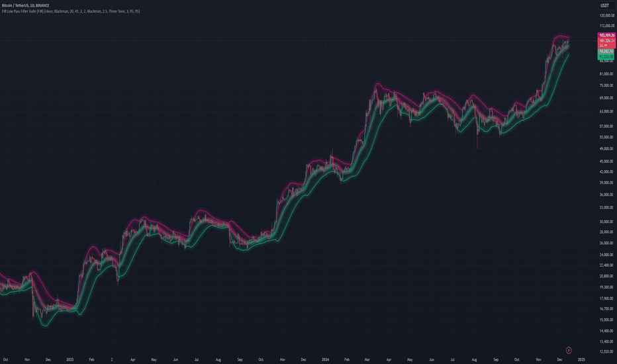Click the 120,000.00 price scale label
The width and height of the screenshot is (617, 364).
coord(607,16)
